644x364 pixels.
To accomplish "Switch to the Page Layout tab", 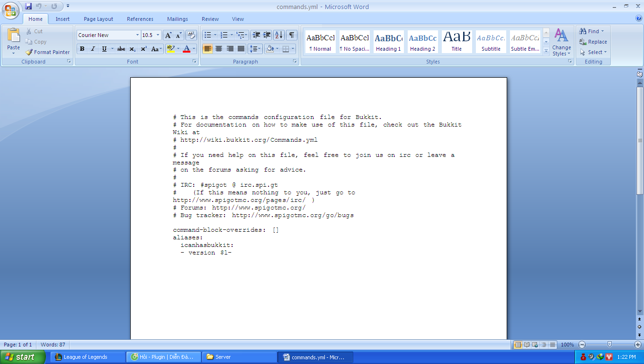I will click(98, 19).
